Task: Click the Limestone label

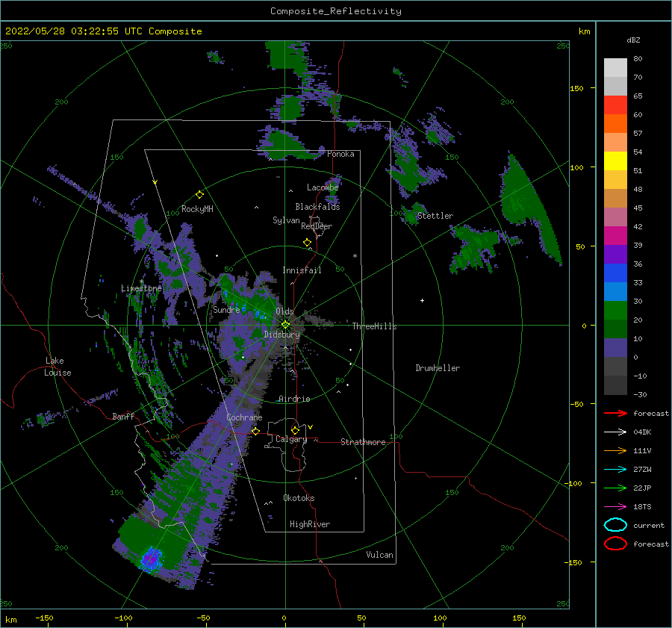Action: click(141, 288)
